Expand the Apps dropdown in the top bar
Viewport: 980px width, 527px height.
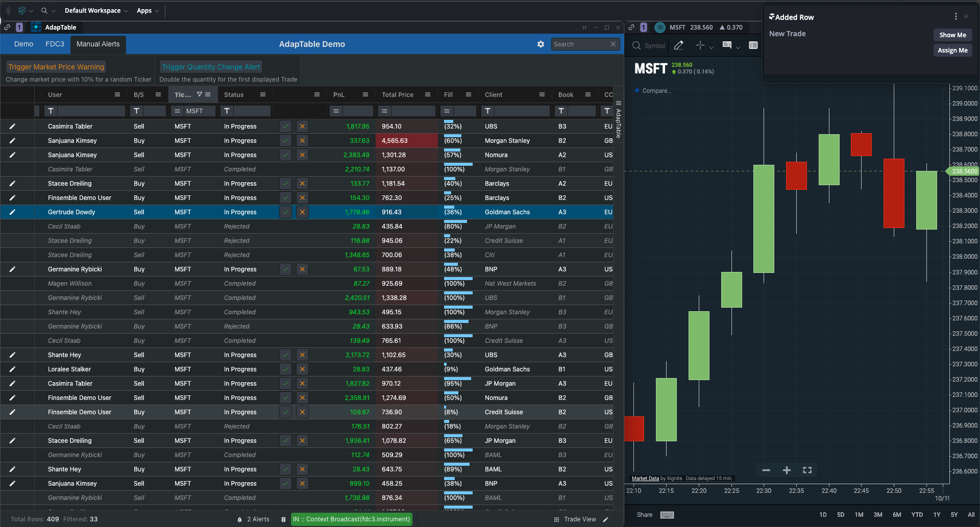[147, 10]
